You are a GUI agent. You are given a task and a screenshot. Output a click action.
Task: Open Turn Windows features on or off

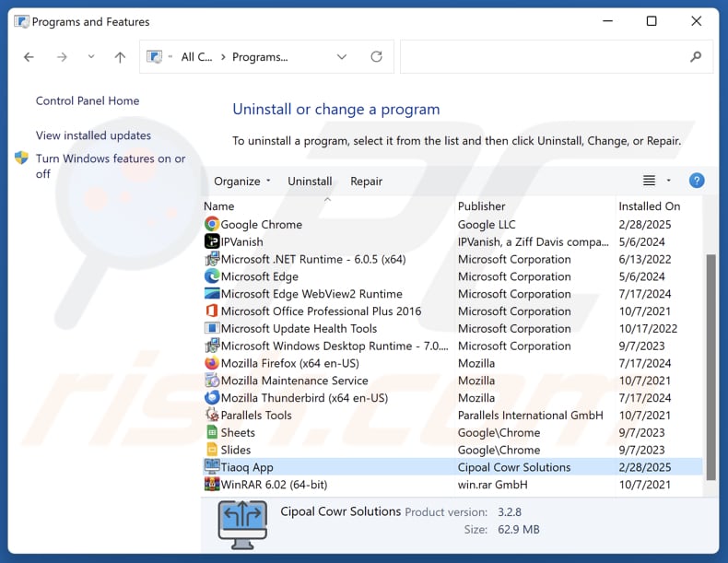point(111,166)
